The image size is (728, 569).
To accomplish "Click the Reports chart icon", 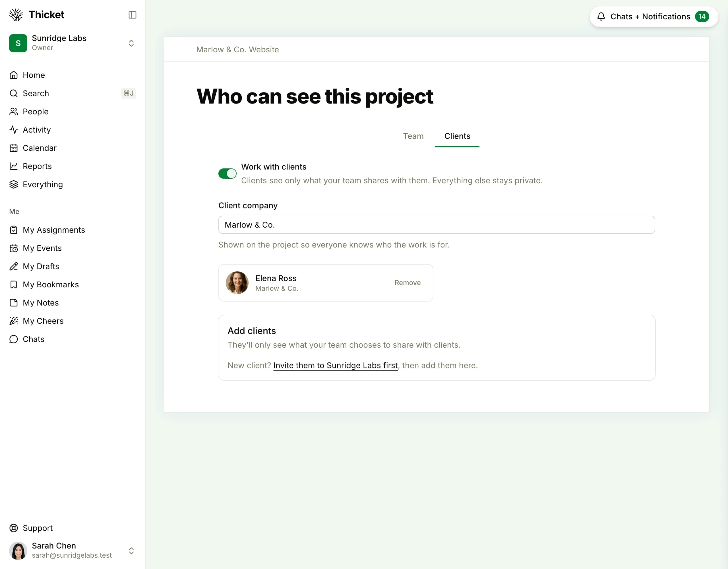I will click(14, 166).
